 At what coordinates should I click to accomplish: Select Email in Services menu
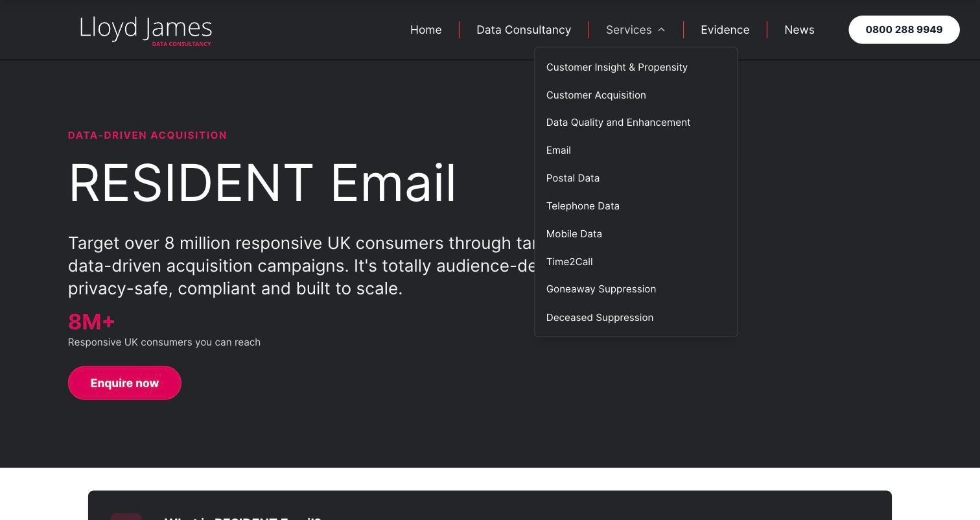[559, 150]
